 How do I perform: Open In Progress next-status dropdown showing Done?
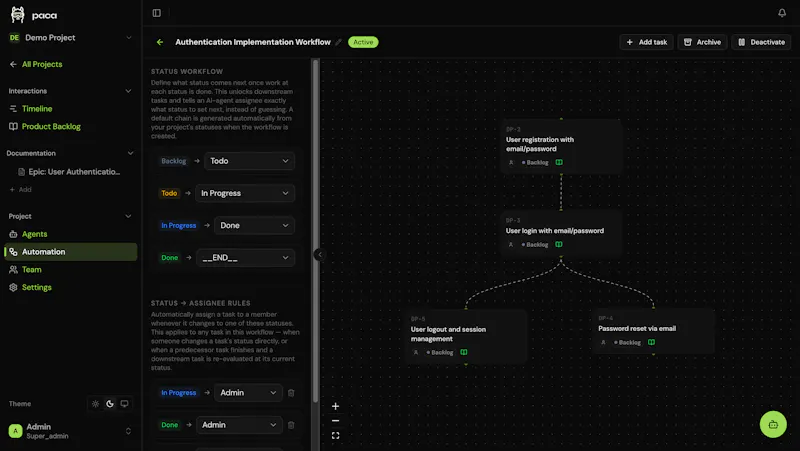254,225
